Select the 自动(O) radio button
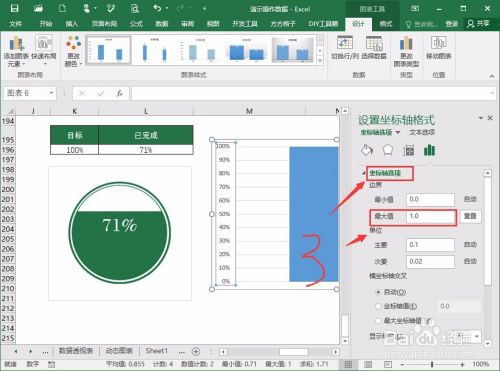The image size is (500, 371). tap(378, 292)
